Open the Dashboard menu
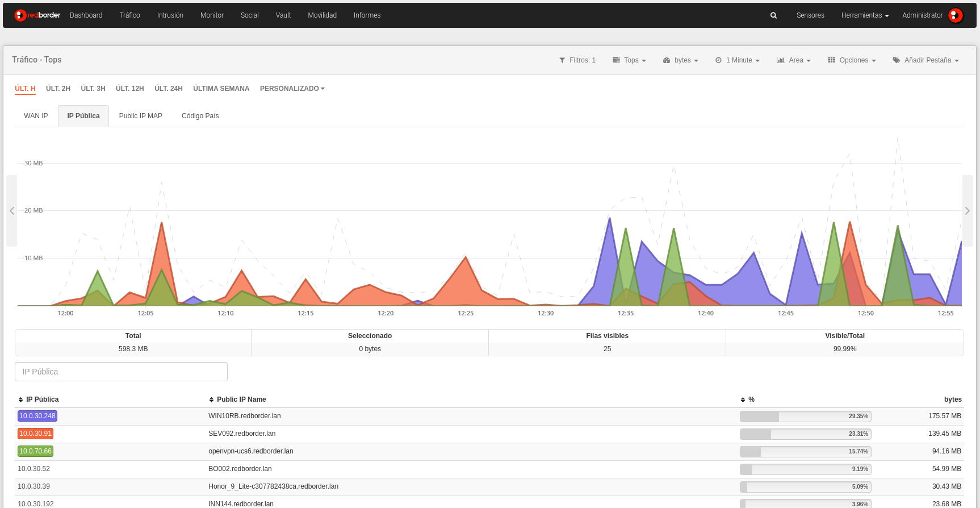Image resolution: width=980 pixels, height=508 pixels. [x=86, y=15]
